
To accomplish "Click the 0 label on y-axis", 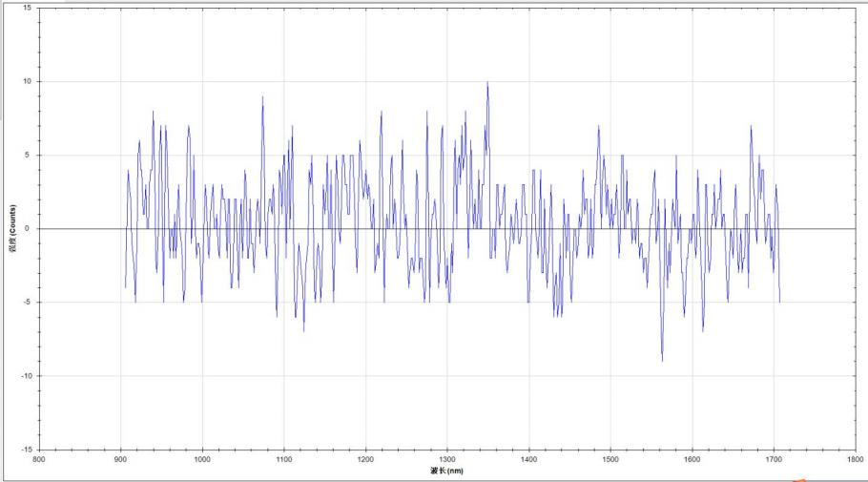I will pos(29,228).
